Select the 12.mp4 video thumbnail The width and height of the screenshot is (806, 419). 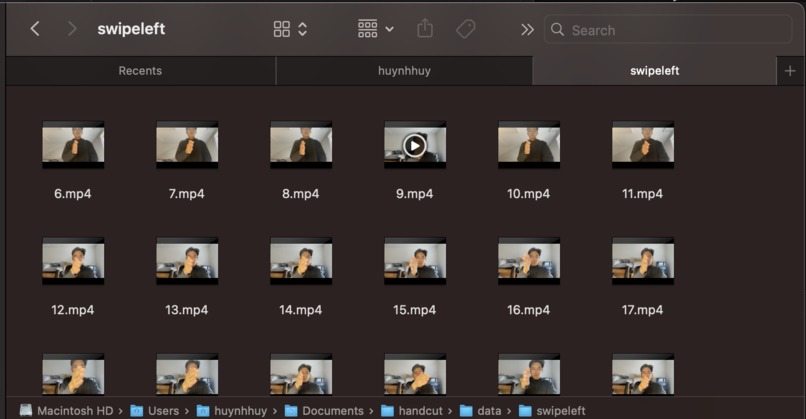click(x=73, y=261)
